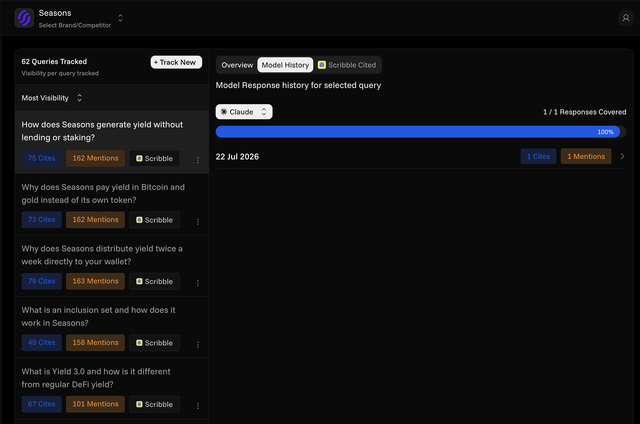Click the 73 Cites badge
This screenshot has height=424, width=640.
[42, 220]
